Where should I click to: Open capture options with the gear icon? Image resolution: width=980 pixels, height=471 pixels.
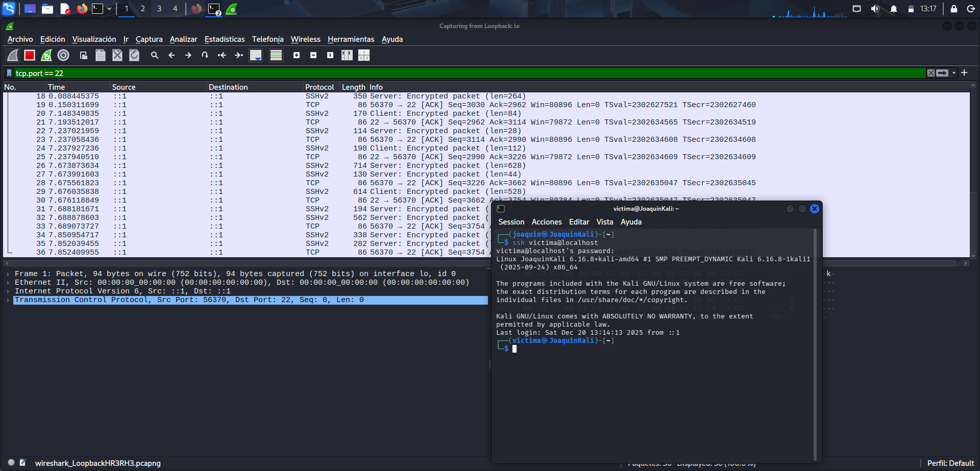pos(63,55)
